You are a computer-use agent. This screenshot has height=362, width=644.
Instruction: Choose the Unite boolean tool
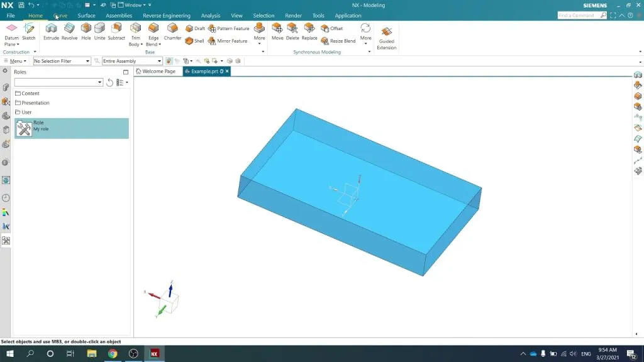click(99, 31)
